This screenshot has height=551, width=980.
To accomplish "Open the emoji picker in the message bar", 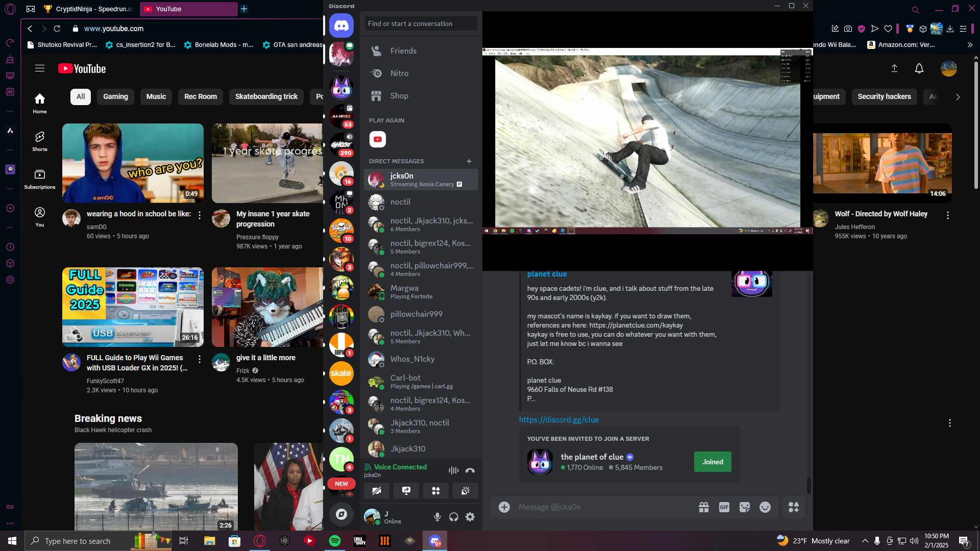I will 765,507.
